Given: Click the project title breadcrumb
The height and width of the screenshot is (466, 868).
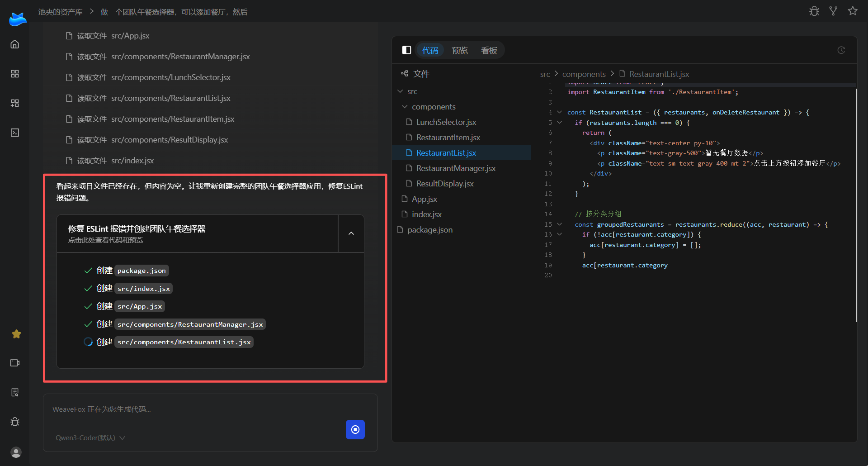Looking at the screenshot, I should [174, 12].
